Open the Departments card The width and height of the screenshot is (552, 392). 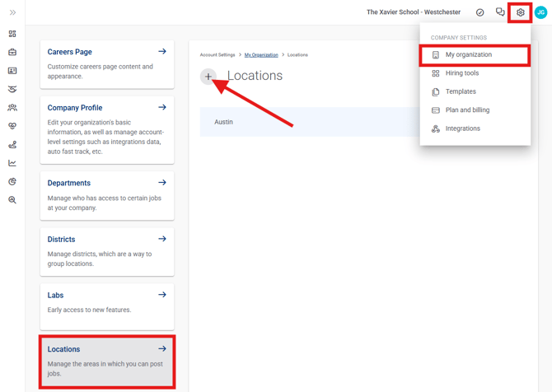107,196
